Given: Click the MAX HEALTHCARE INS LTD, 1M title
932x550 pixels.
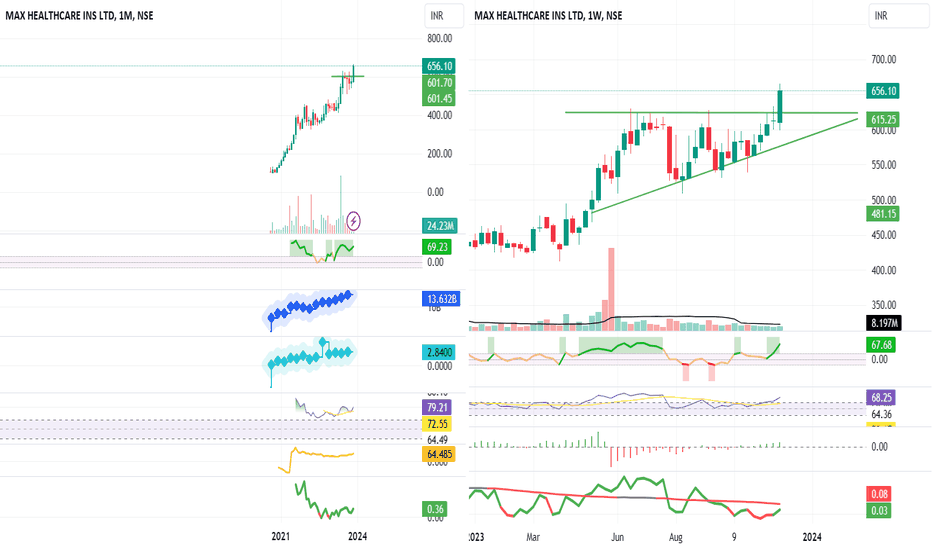Looking at the screenshot, I should pos(79,16).
